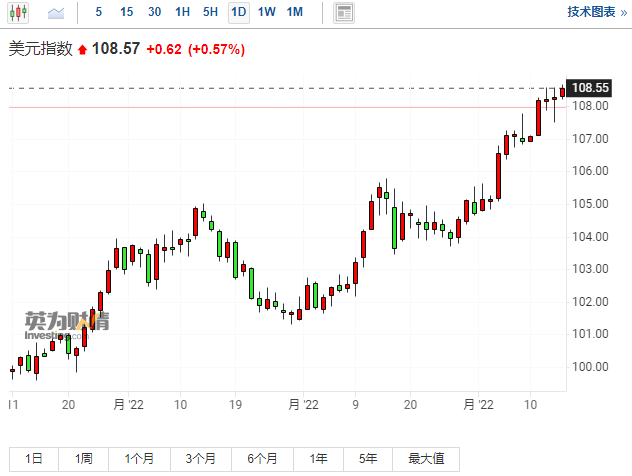Switch to area chart type
The width and height of the screenshot is (632, 476).
point(56,13)
